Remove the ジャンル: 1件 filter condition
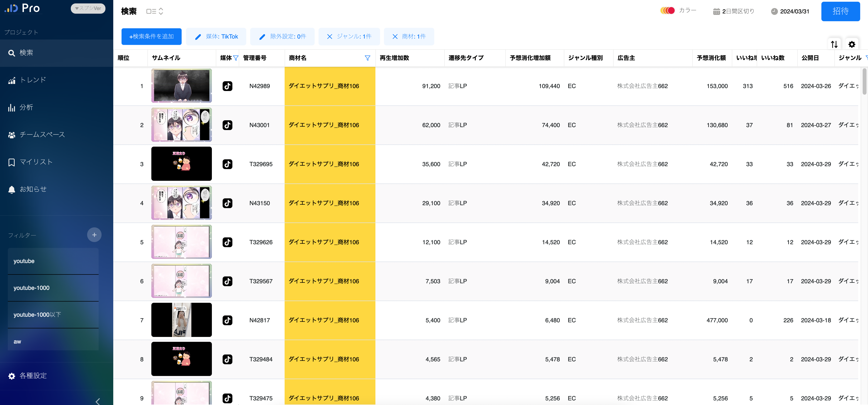The image size is (868, 405). [330, 37]
